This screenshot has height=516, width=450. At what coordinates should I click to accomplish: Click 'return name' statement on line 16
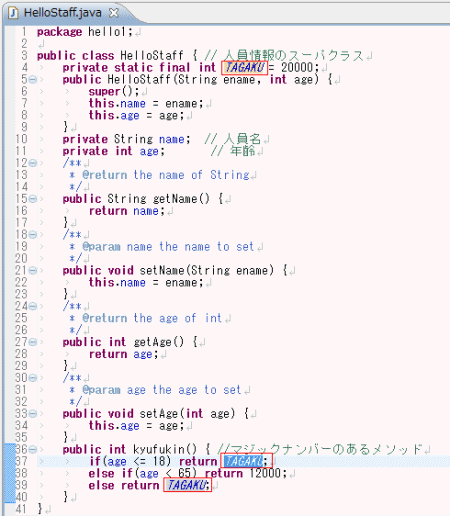127,211
